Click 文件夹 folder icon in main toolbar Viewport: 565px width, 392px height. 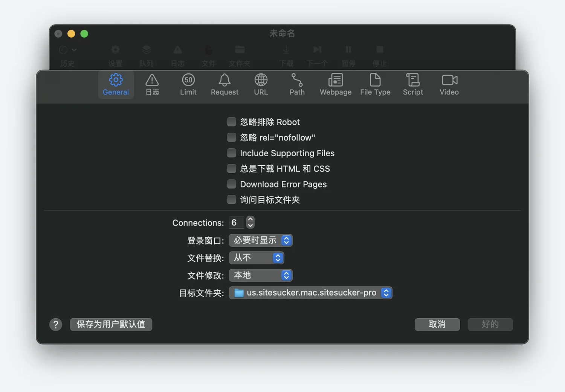pyautogui.click(x=240, y=50)
